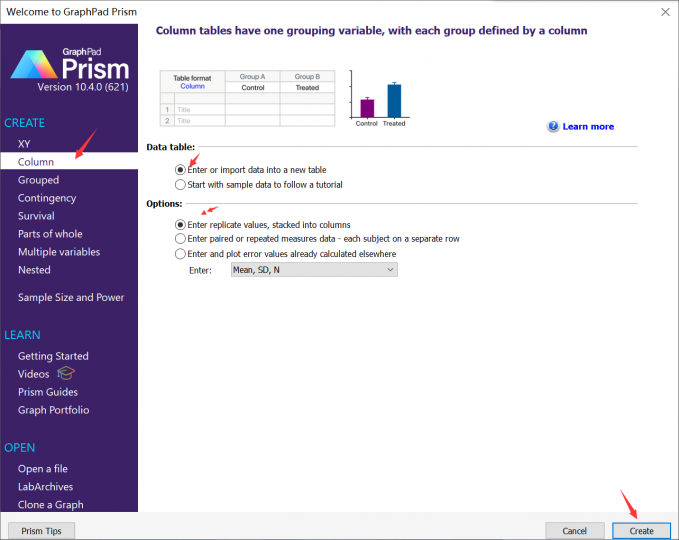Click the blue 'Column' table format label
Viewport: 679px width, 540px height.
pyautogui.click(x=192, y=86)
